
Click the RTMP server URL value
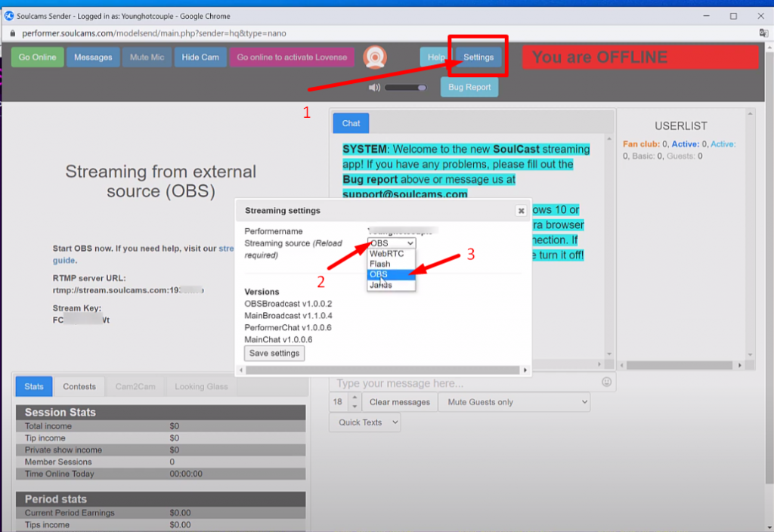(128, 290)
